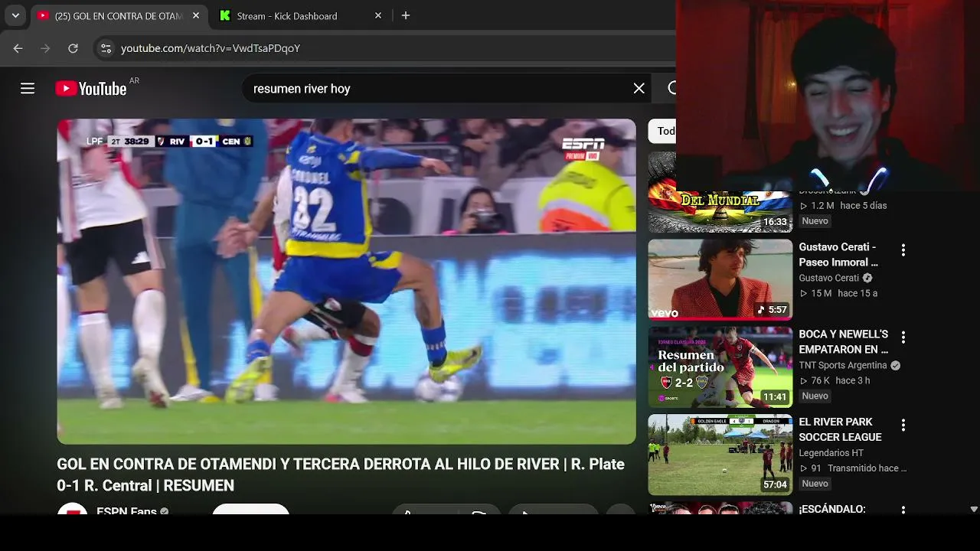Open the '¡ESCÁNDALO:' video title

[832, 508]
